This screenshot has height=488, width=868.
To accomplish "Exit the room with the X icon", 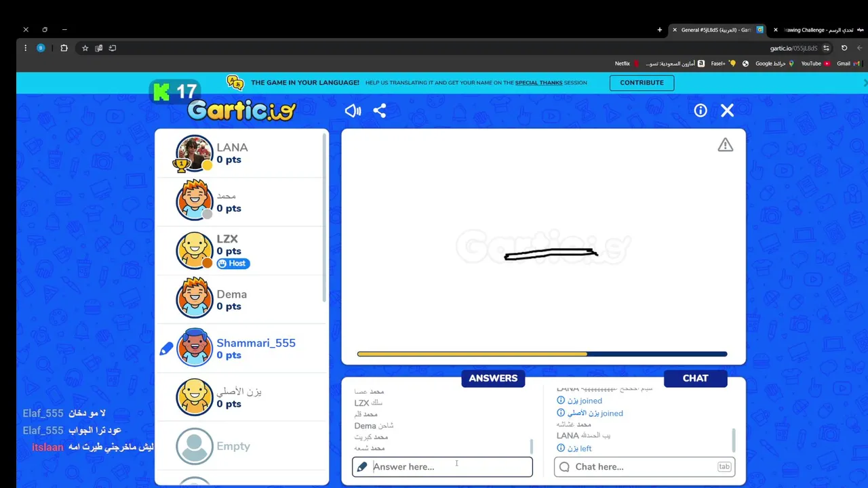I will tap(727, 110).
